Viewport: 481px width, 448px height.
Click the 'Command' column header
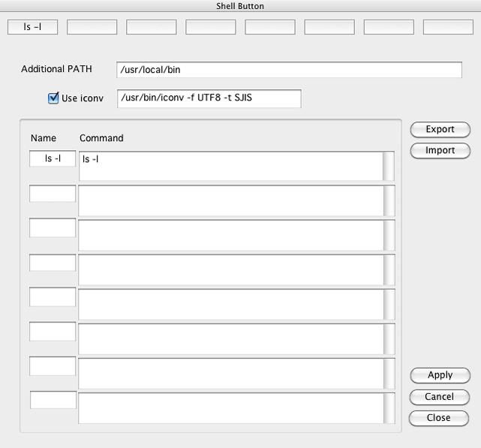[101, 138]
